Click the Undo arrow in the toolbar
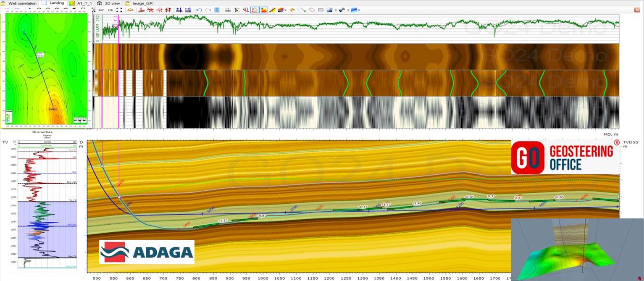644x281 pixels. (199, 10)
